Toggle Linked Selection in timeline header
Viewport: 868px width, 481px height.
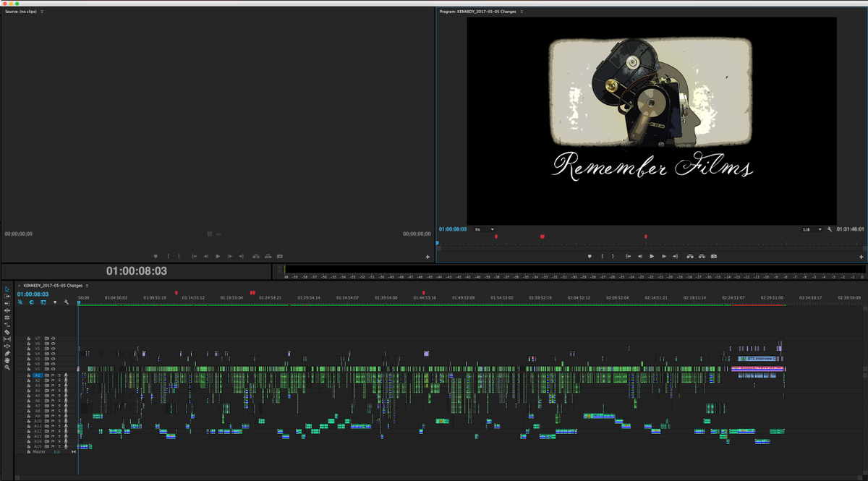coord(43,302)
